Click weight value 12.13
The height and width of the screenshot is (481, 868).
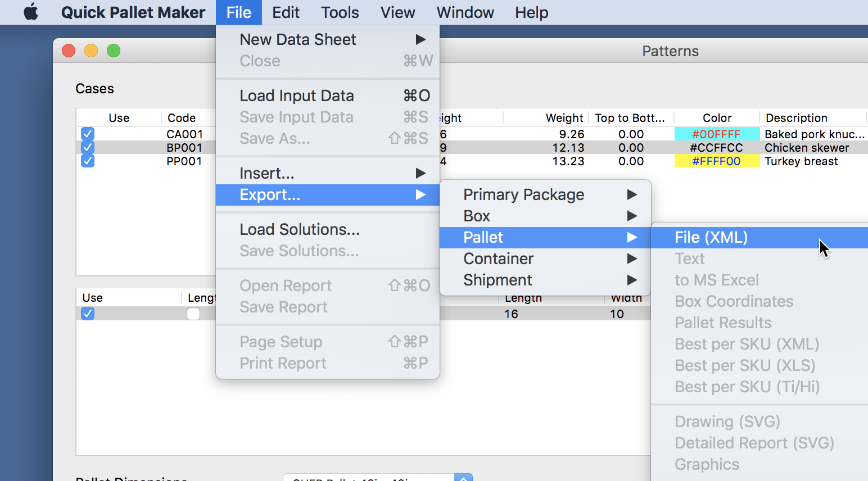click(x=568, y=148)
